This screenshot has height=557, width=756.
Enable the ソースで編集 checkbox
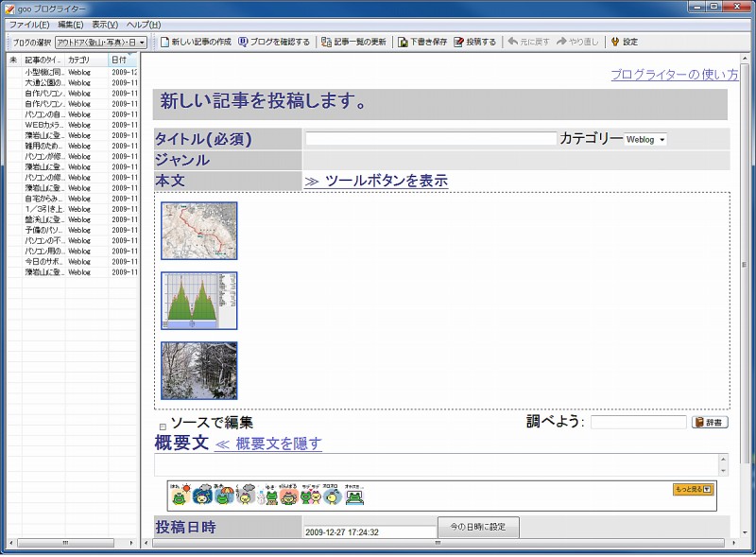[x=163, y=426]
